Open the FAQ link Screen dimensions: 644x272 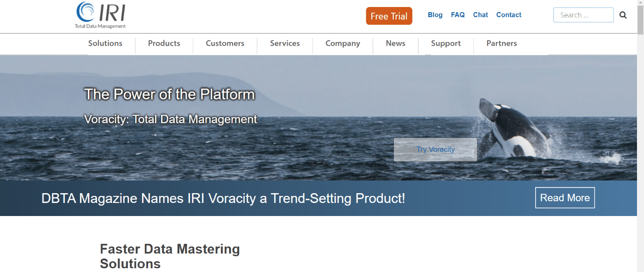click(x=458, y=15)
